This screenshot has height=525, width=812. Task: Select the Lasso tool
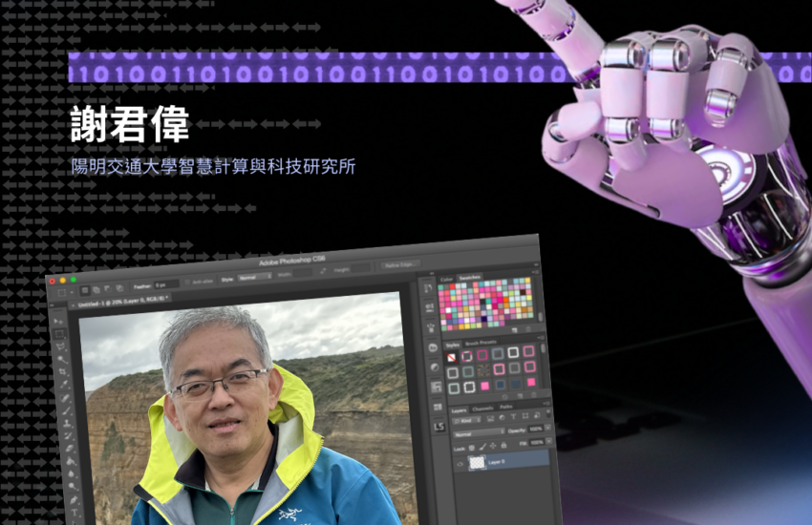[x=60, y=346]
